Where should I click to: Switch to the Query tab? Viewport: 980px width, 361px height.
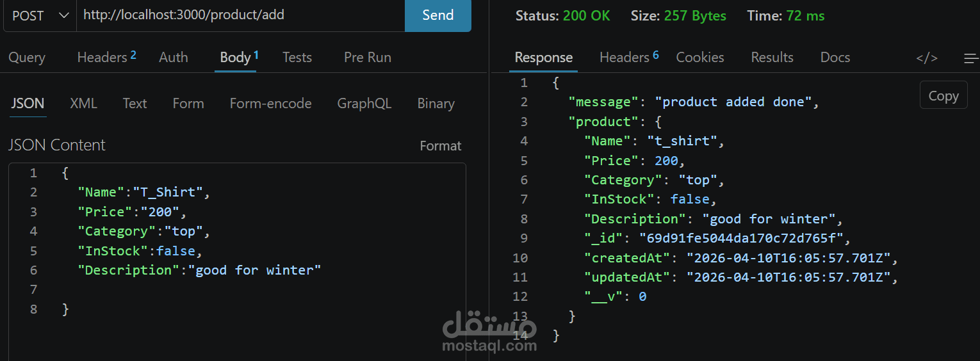[27, 58]
